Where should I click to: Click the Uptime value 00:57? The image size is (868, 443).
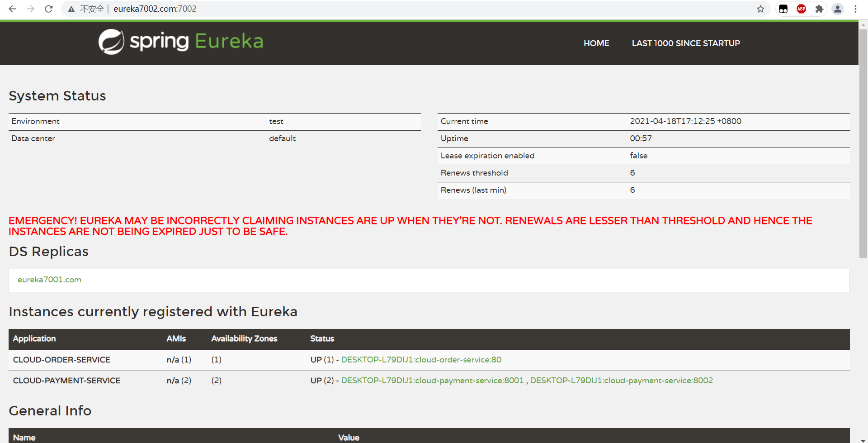(x=641, y=138)
